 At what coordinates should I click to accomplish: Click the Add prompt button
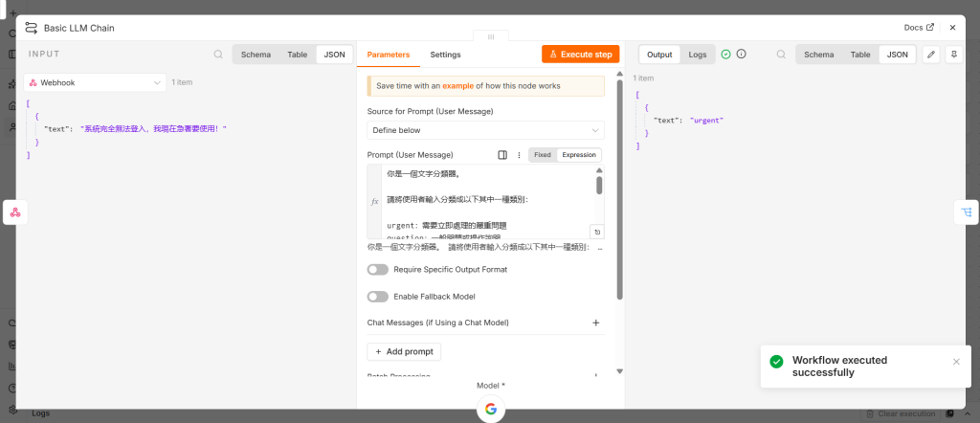(x=405, y=352)
